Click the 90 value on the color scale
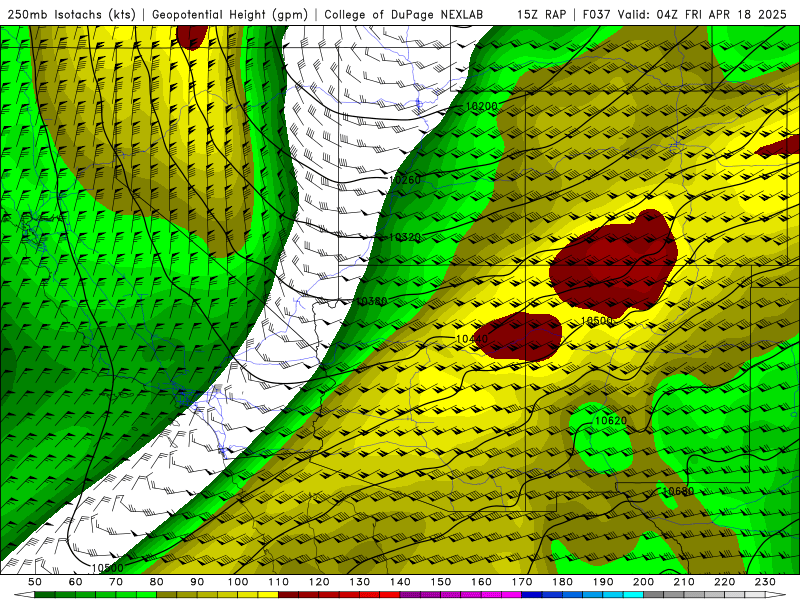This screenshot has height=600, width=800. pos(197,582)
